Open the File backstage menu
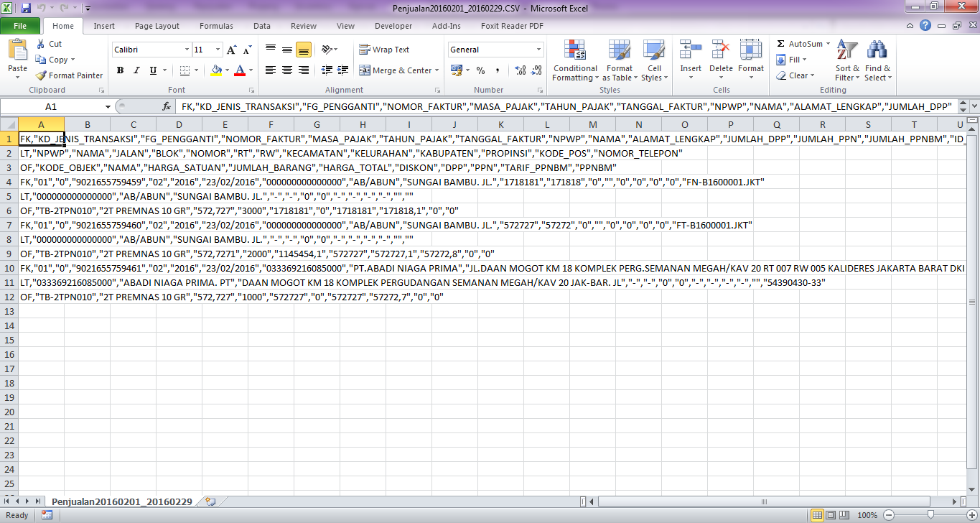This screenshot has width=980, height=523. pos(20,26)
